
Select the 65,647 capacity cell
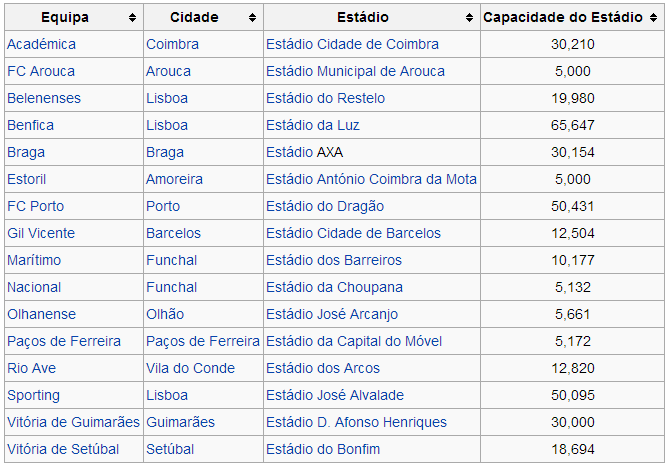(x=573, y=125)
